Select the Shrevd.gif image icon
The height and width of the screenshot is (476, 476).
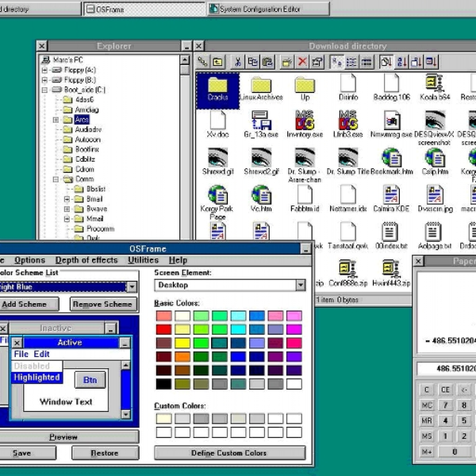217,162
